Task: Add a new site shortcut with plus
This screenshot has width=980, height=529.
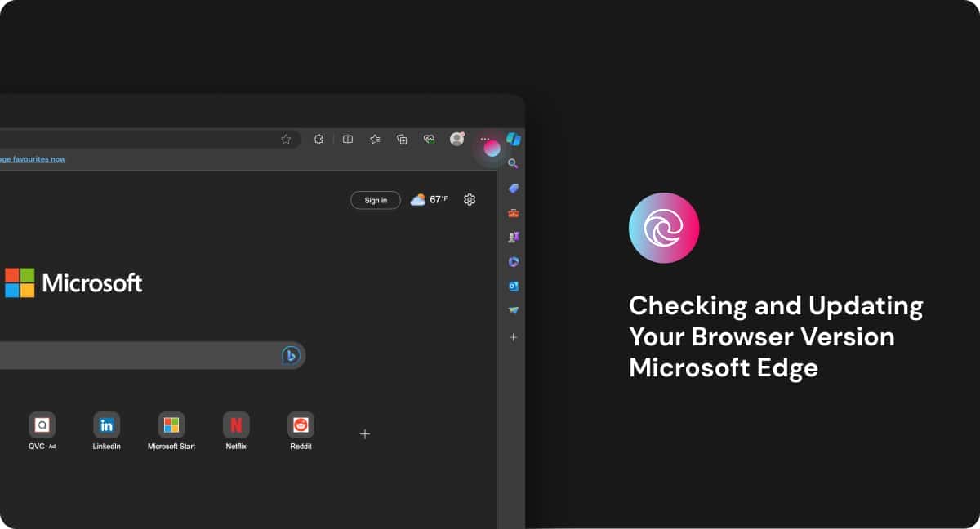Action: (x=365, y=433)
